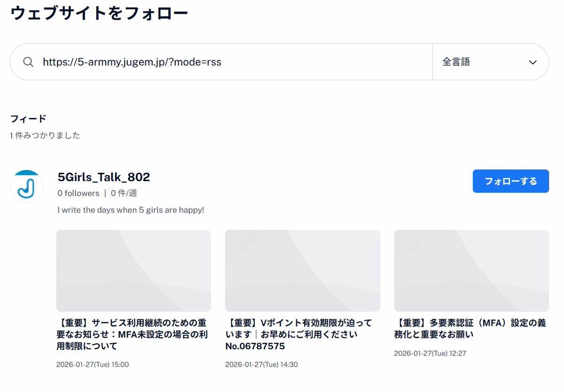The height and width of the screenshot is (392, 564).
Task: Open article title 多要素認証（MFA）設定の義務化
Action: click(x=470, y=329)
